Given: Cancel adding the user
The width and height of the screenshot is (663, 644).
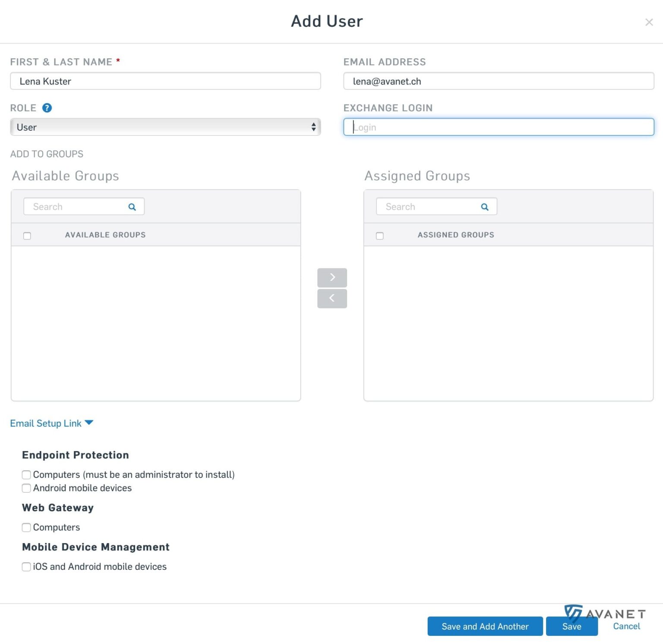Looking at the screenshot, I should (626, 626).
